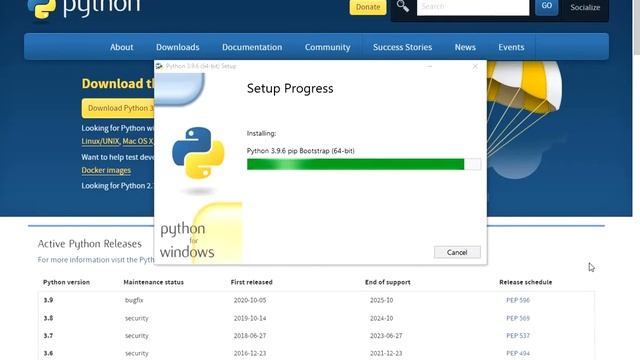Open the PEP 537 release schedule link

(x=518, y=336)
